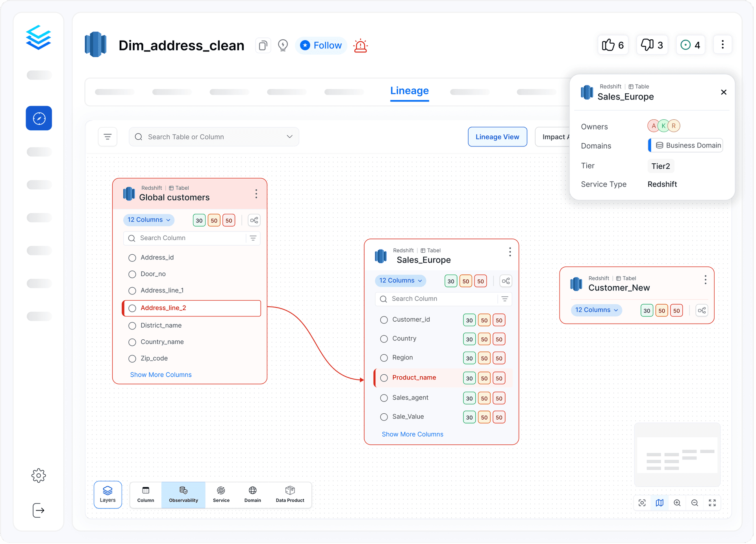The width and height of the screenshot is (756, 544).
Task: Switch to the Lineage tab
Action: (409, 91)
